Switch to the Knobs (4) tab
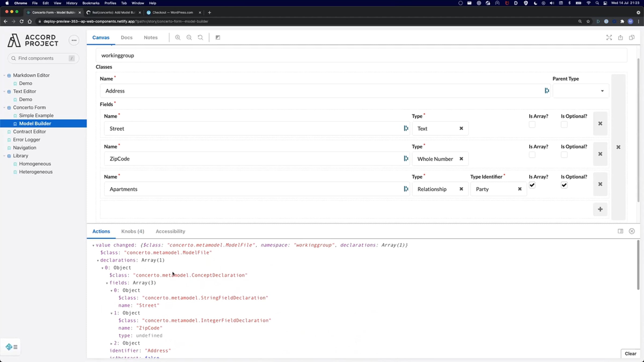The width and height of the screenshot is (644, 362). click(133, 231)
